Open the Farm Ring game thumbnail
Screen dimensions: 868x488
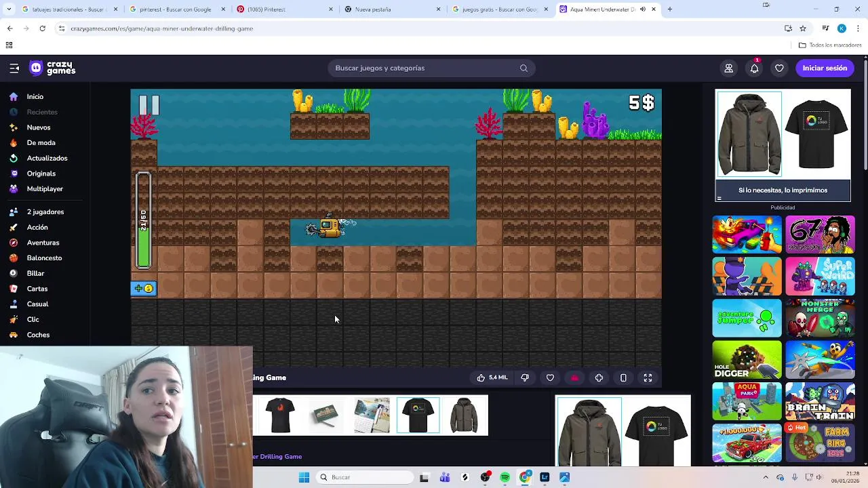[x=820, y=443]
